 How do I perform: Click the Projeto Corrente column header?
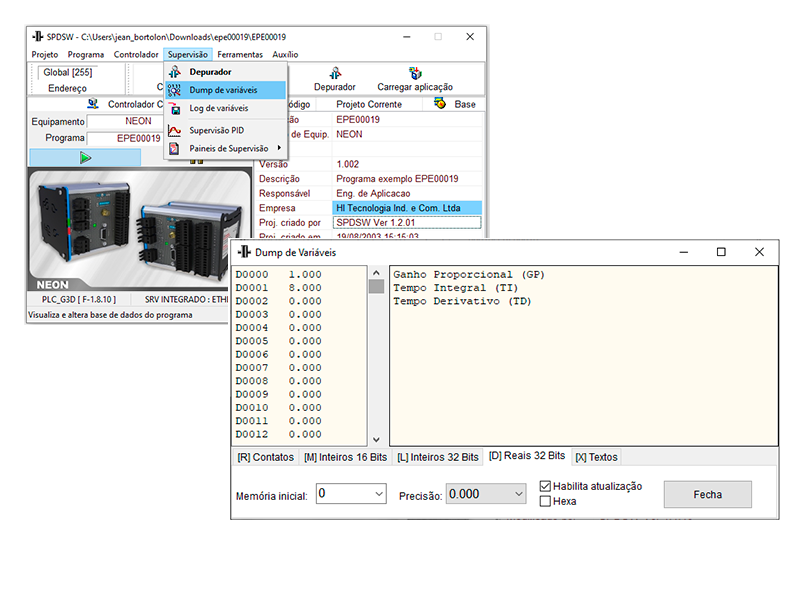369,104
